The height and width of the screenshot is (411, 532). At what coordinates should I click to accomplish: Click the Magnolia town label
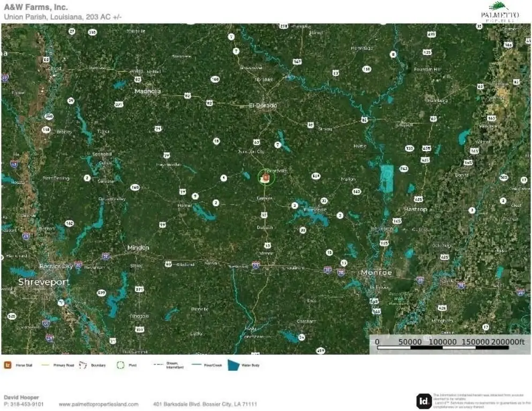[147, 91]
